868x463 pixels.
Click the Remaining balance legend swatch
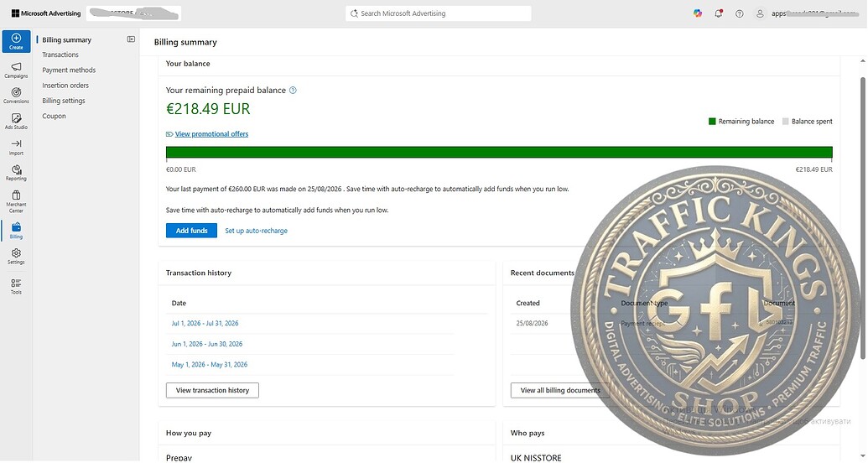713,122
